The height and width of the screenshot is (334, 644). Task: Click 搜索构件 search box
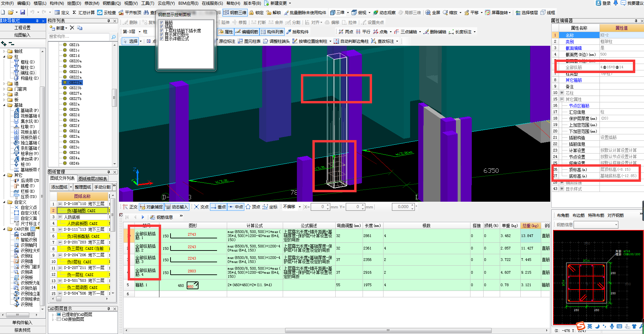click(x=79, y=37)
